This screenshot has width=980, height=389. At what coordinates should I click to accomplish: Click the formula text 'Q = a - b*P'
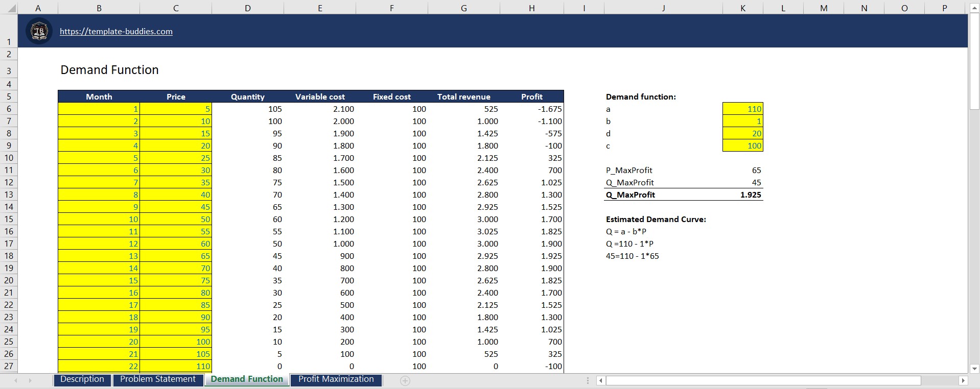(x=626, y=231)
